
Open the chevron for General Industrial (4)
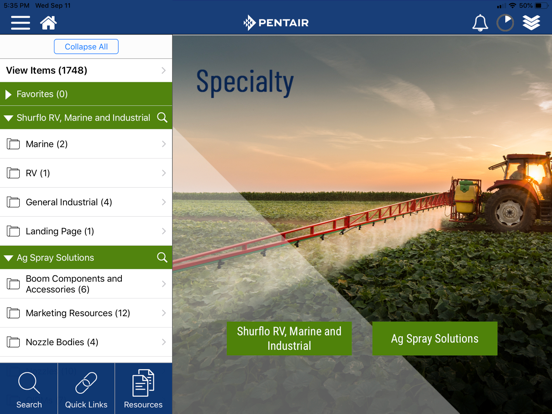(164, 202)
